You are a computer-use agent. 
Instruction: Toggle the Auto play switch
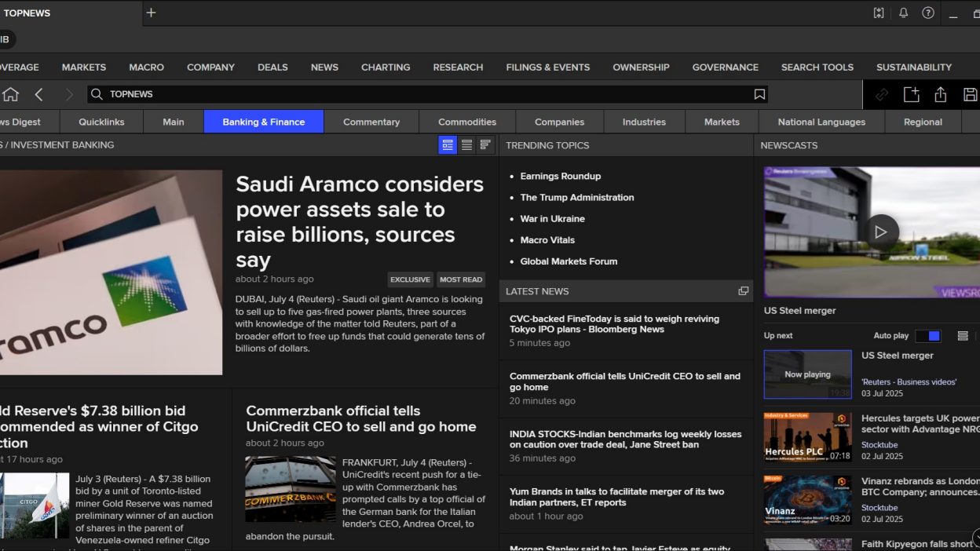(928, 336)
